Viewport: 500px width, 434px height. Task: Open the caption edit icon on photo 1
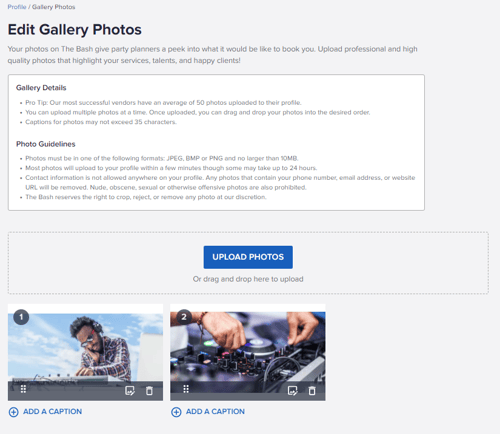pyautogui.click(x=130, y=391)
